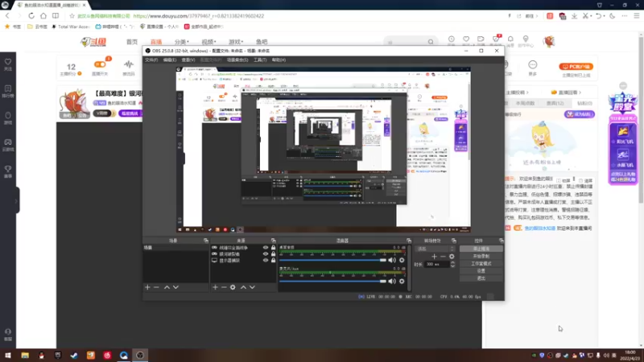The image size is (644, 362).
Task: Move source up in sources panel
Action: click(x=243, y=287)
